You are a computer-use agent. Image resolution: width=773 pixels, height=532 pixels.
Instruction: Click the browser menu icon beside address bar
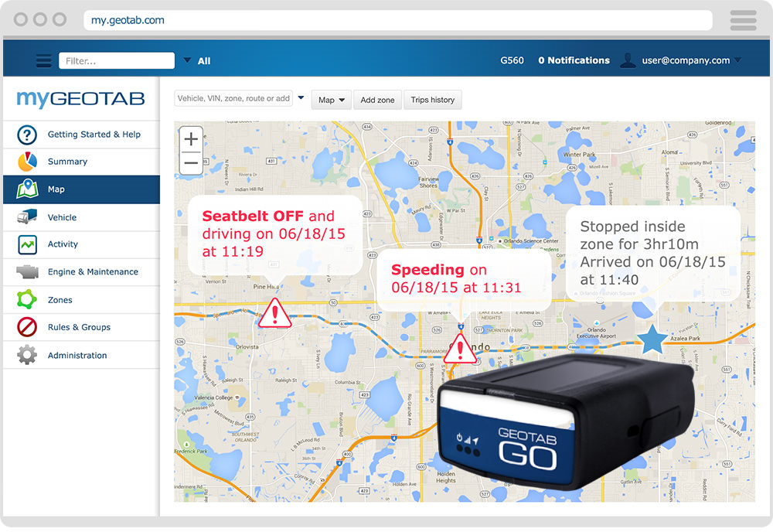[x=743, y=20]
